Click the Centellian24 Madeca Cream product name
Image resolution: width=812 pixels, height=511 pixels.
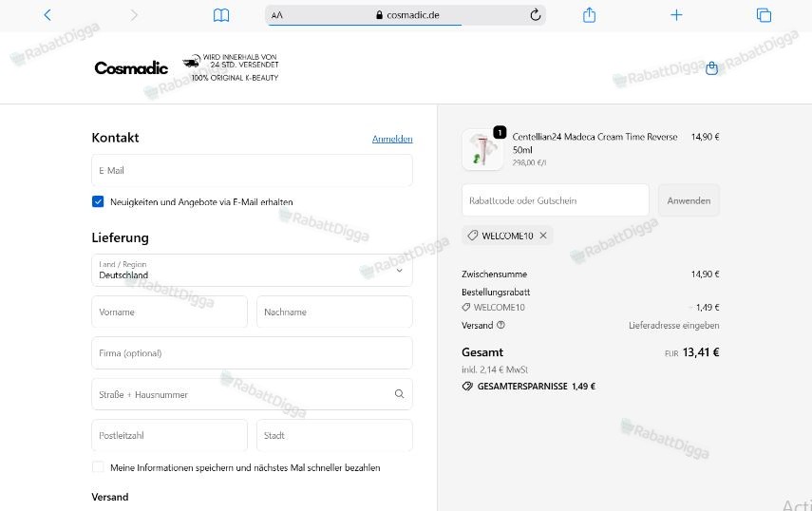pos(595,142)
